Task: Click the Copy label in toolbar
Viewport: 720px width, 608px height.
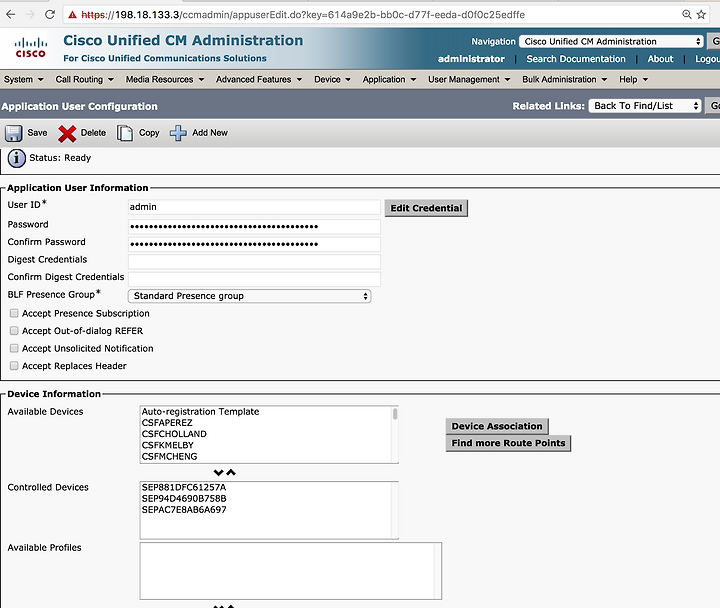Action: point(149,133)
